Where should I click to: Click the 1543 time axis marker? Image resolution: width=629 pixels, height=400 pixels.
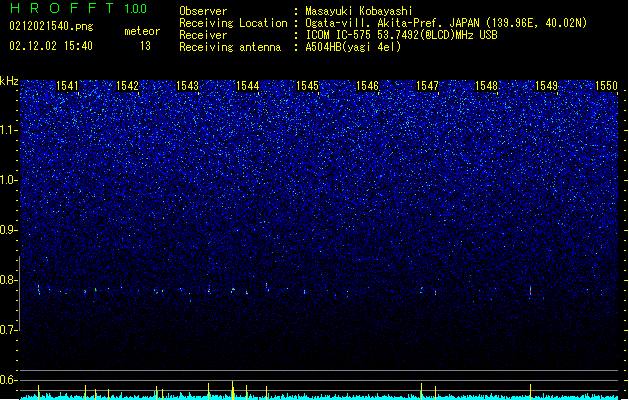pyautogui.click(x=187, y=86)
